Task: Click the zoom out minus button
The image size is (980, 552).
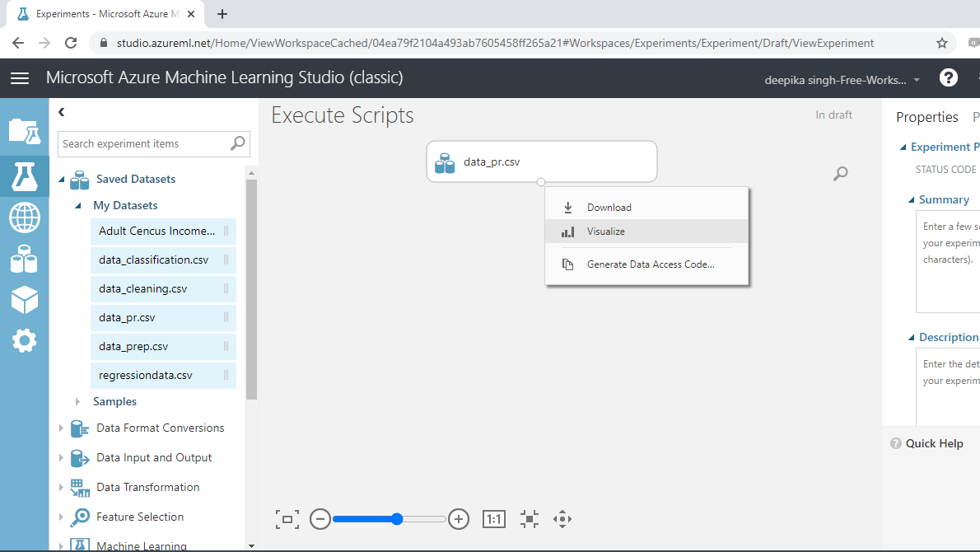Action: pyautogui.click(x=320, y=519)
